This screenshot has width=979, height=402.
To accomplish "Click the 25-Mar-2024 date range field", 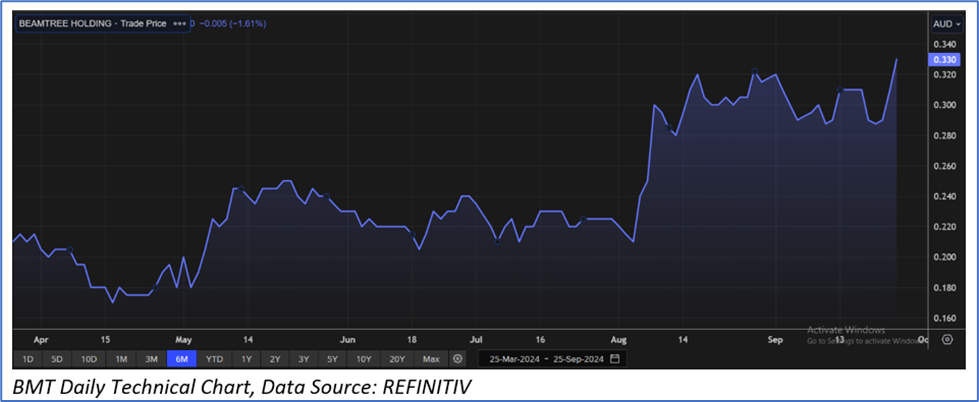I will 546,358.
